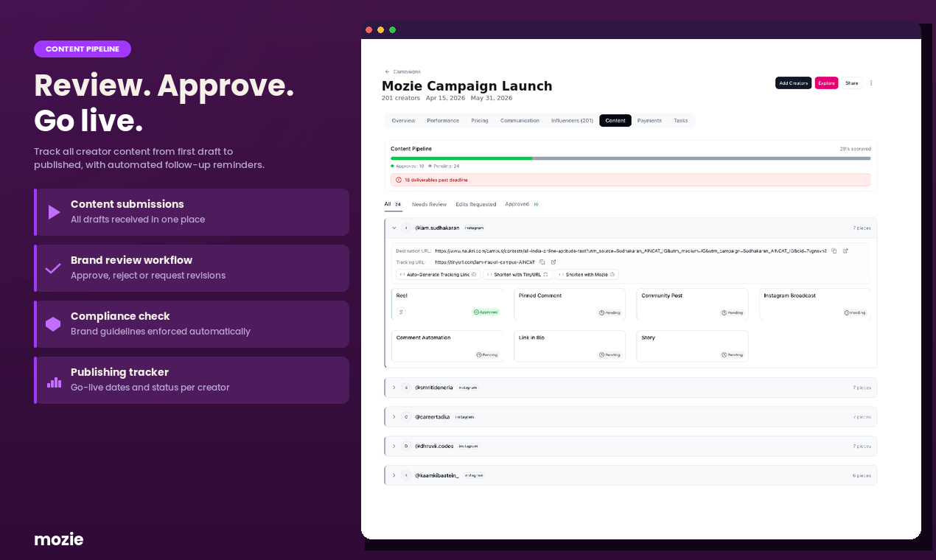Click avatar of @careertadka
936x560 pixels.
click(x=406, y=417)
